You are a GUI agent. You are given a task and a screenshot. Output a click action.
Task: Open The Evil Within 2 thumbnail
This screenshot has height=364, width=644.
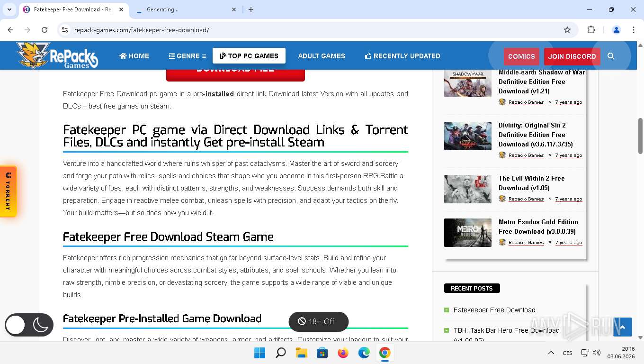coord(468,189)
